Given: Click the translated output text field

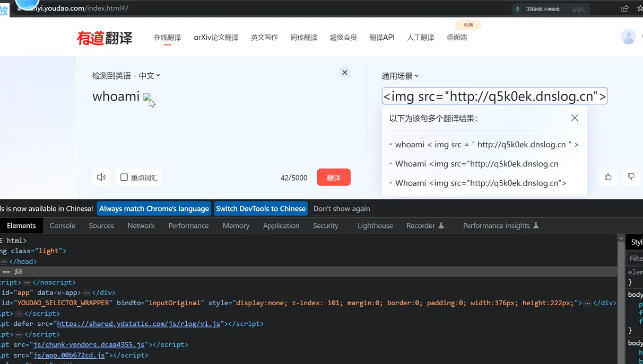Looking at the screenshot, I should [x=494, y=96].
